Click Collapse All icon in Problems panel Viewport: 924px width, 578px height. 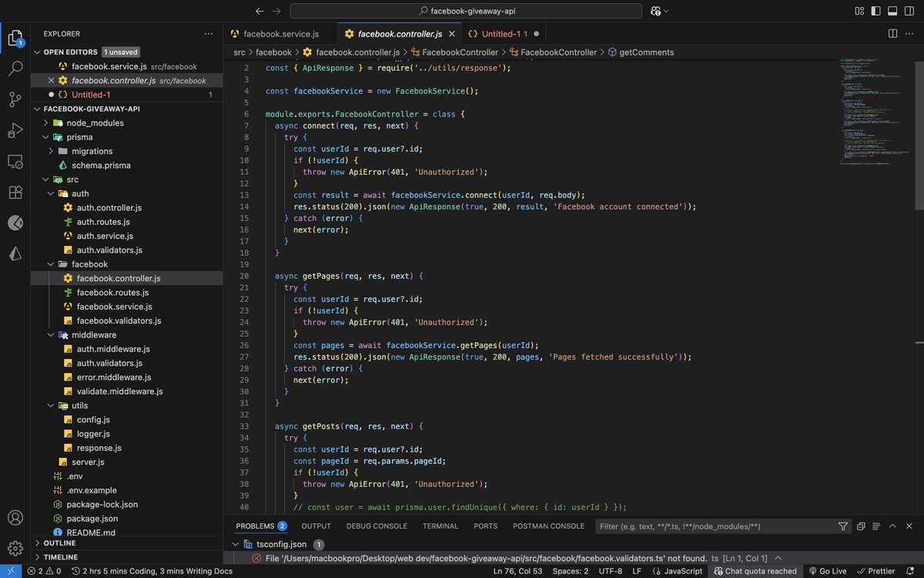(x=862, y=526)
